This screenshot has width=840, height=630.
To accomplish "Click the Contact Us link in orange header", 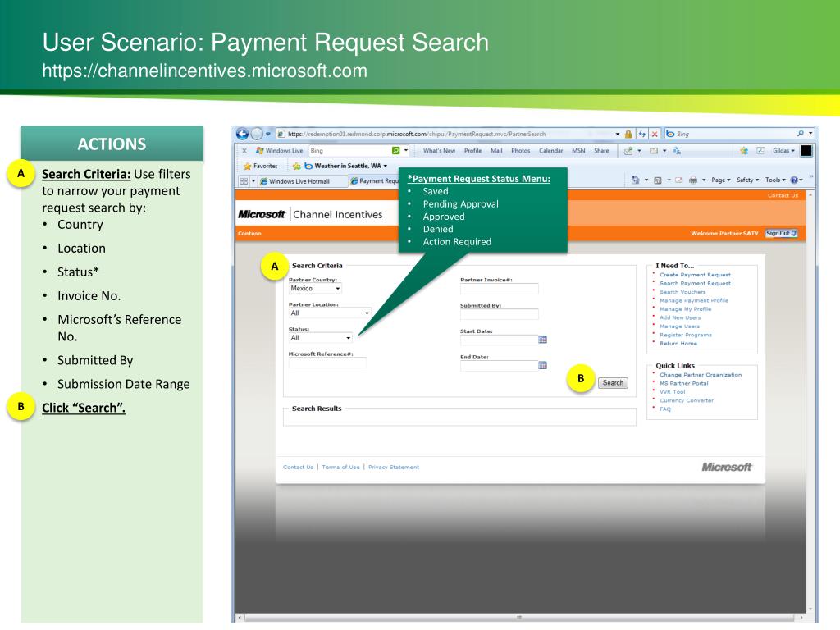I will [783, 195].
